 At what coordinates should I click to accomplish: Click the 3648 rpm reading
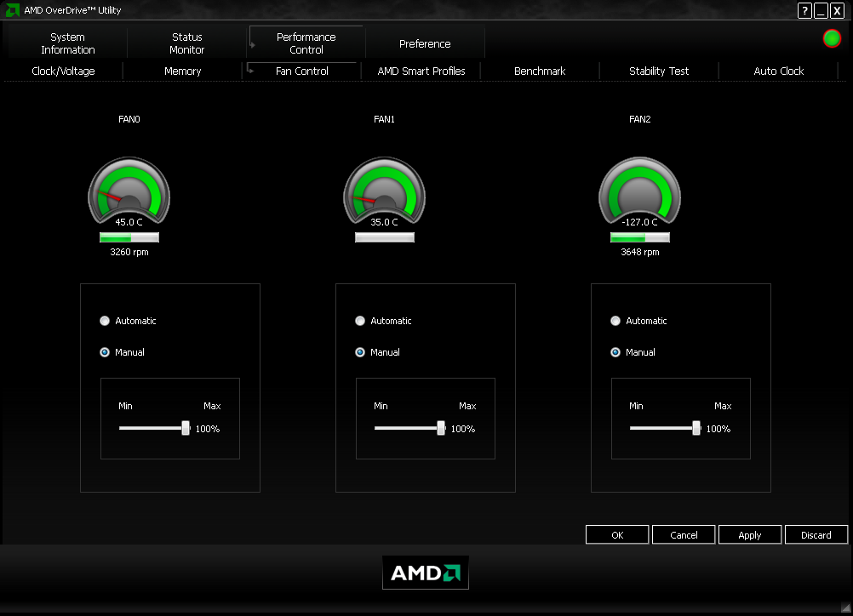coord(640,252)
